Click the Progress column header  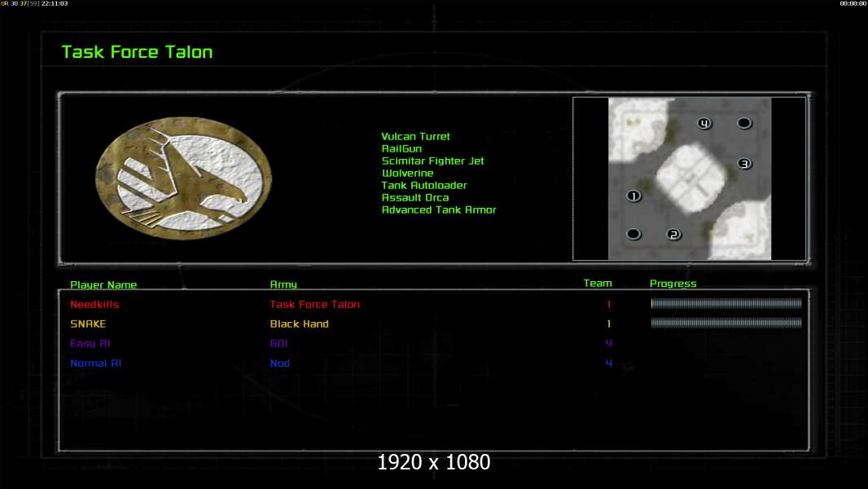[673, 284]
